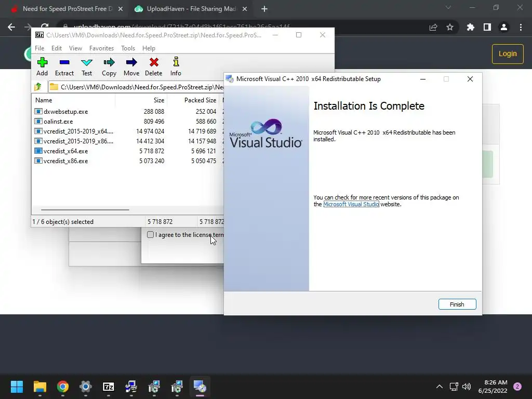Open the View menu in 7-Zip

(x=75, y=48)
